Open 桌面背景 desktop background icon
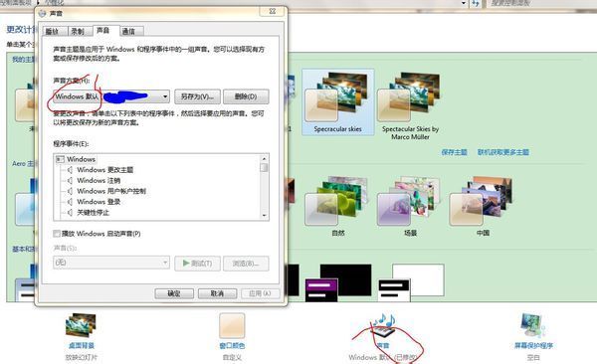 (81, 325)
